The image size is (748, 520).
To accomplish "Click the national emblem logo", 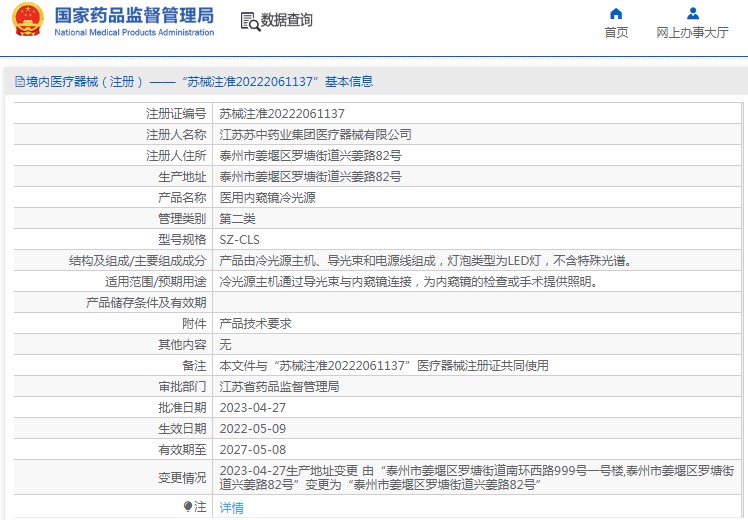I will (28, 20).
